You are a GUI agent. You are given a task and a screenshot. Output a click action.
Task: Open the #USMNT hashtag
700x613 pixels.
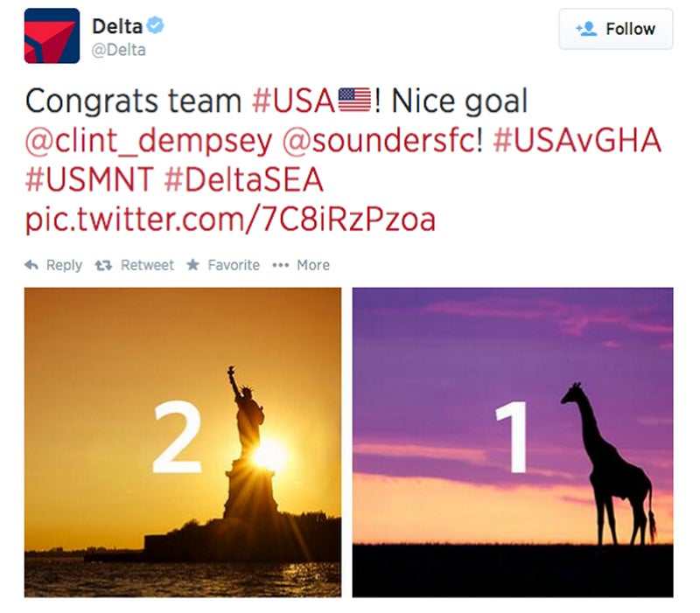89,179
